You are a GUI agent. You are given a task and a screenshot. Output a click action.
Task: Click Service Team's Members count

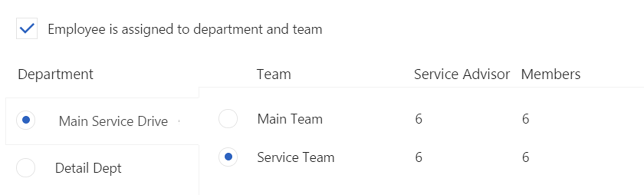click(525, 157)
